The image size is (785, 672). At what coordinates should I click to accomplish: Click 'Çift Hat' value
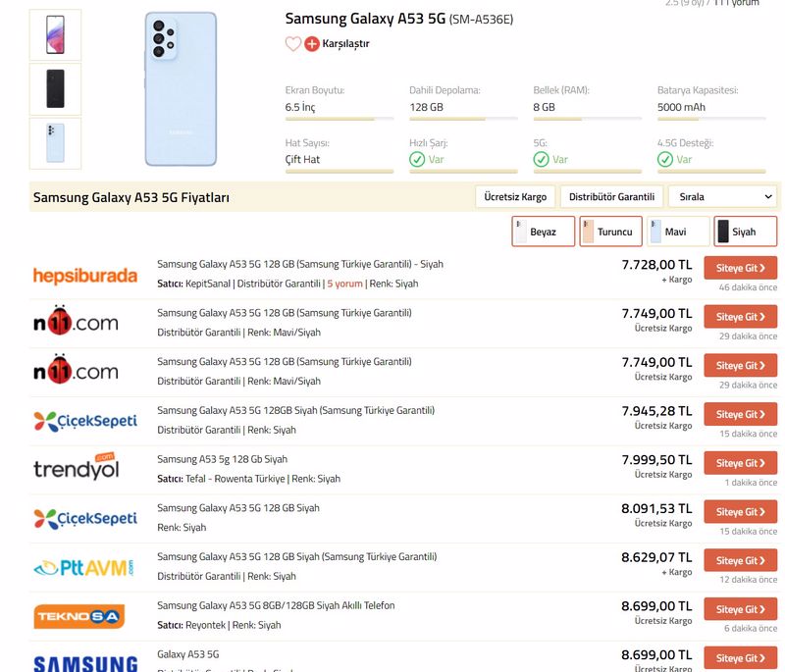tap(302, 160)
